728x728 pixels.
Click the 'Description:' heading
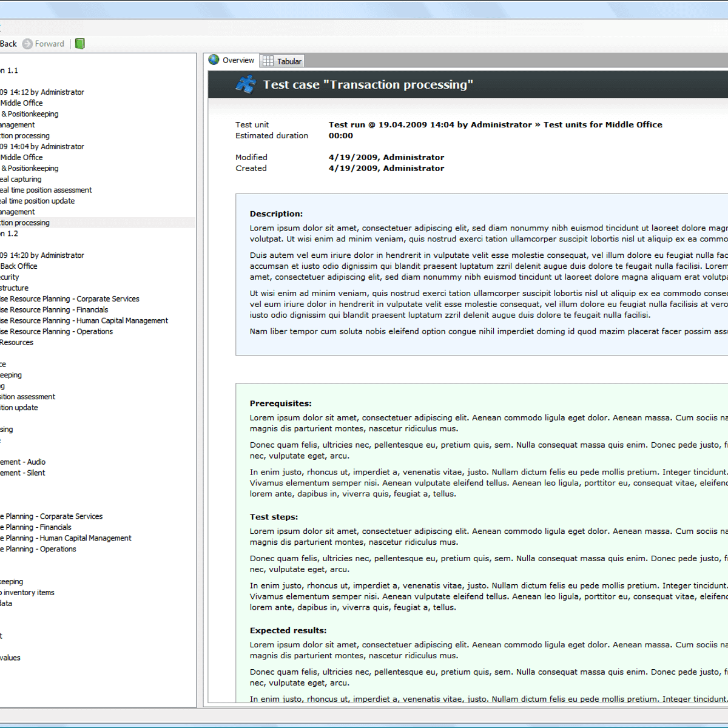click(x=276, y=214)
